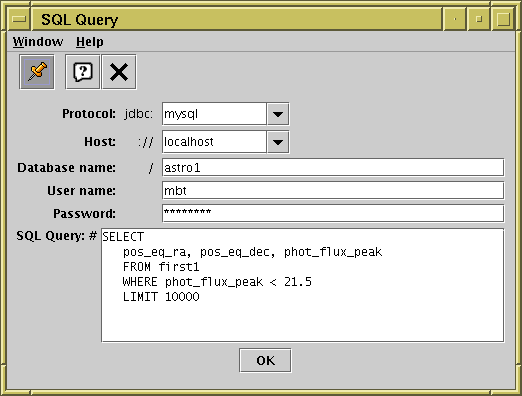The width and height of the screenshot is (522, 396).
Task: Focus the Password field
Action: coord(333,213)
